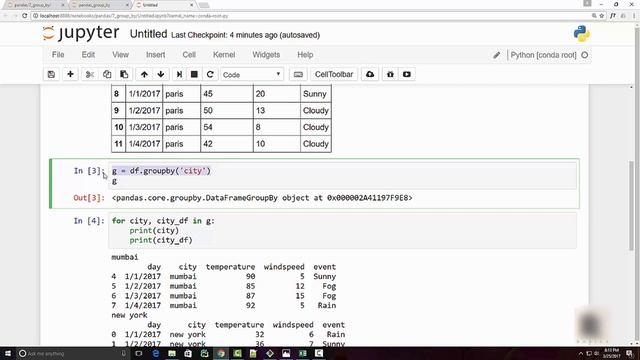Open the cell type Code dropdown
The height and width of the screenshot is (360, 640).
[x=252, y=75]
